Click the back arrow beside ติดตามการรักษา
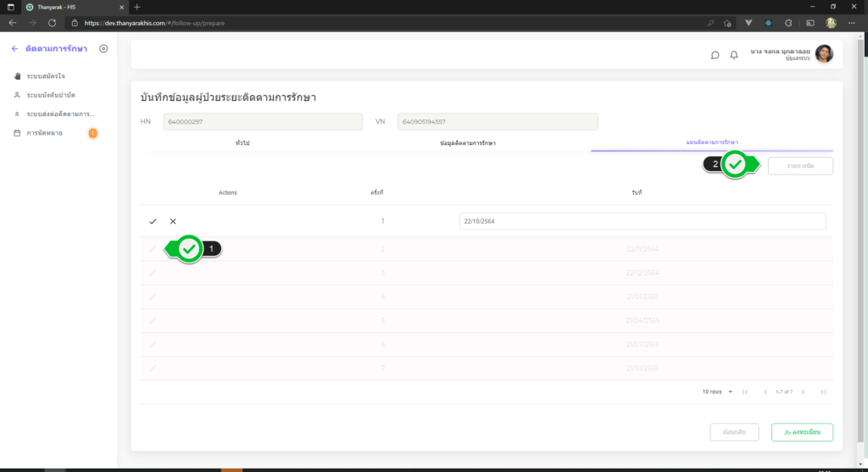 pyautogui.click(x=14, y=49)
